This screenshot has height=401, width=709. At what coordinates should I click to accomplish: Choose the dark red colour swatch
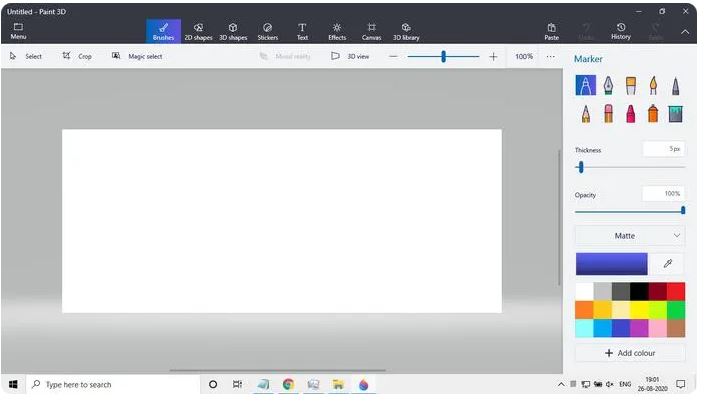coord(657,292)
